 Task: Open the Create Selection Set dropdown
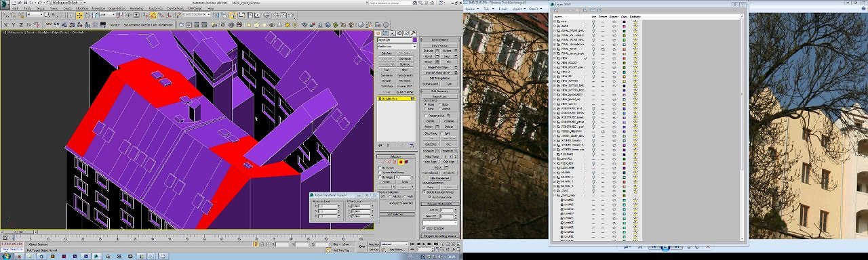click(197, 14)
